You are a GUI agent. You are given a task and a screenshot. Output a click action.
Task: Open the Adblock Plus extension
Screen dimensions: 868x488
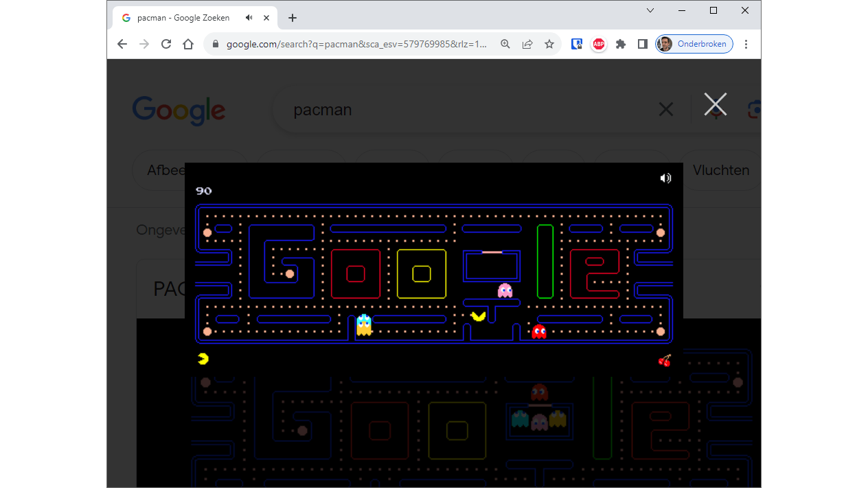coord(599,44)
